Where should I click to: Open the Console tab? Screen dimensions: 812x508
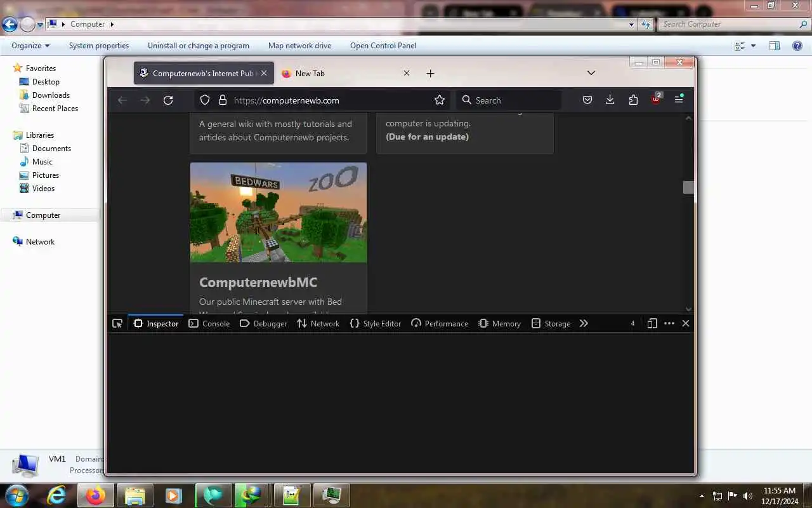209,323
